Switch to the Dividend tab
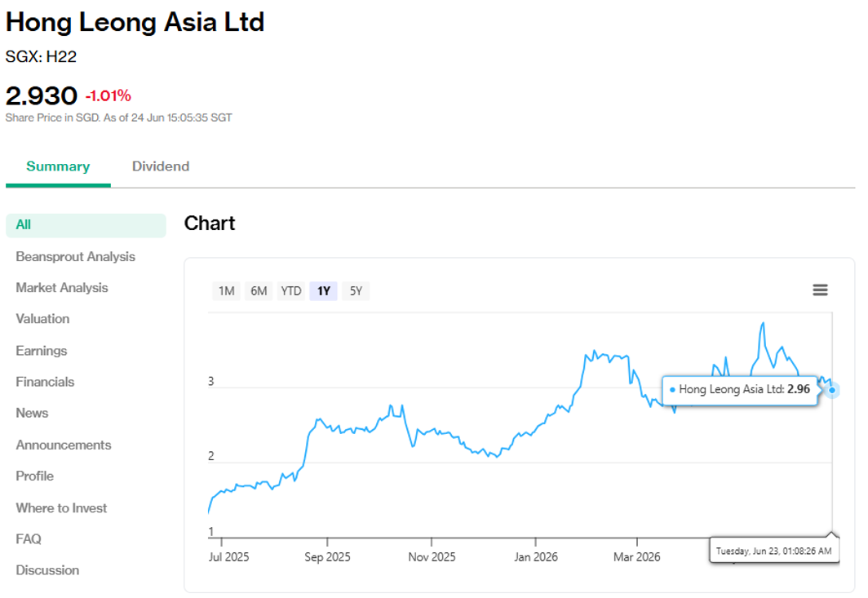Viewport: 868px width, 598px height. pyautogui.click(x=161, y=166)
